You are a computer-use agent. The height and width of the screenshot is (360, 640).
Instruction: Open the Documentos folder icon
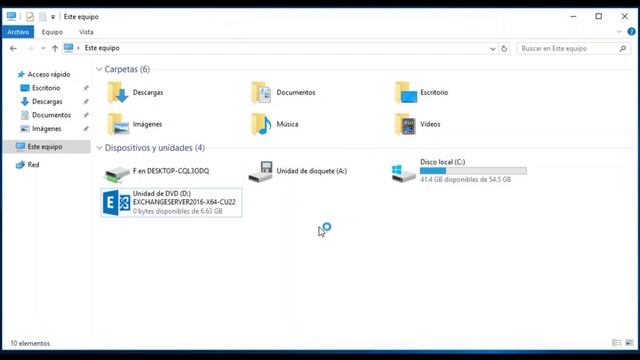tap(261, 93)
